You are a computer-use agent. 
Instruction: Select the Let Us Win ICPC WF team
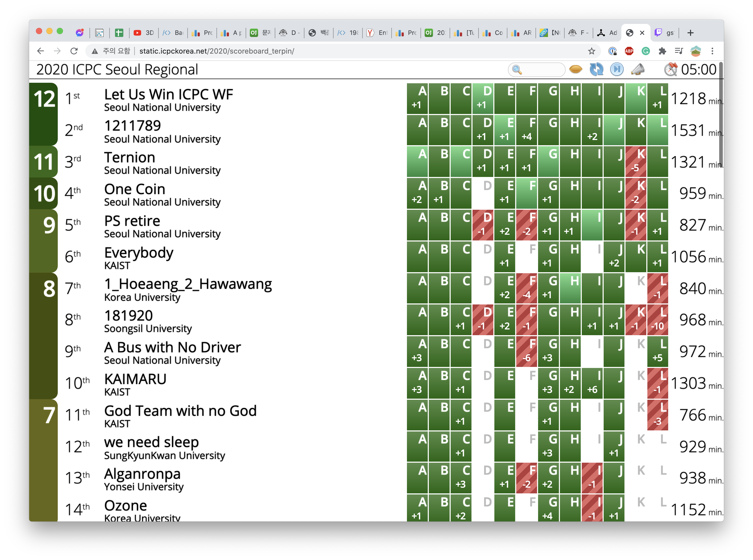pyautogui.click(x=168, y=94)
